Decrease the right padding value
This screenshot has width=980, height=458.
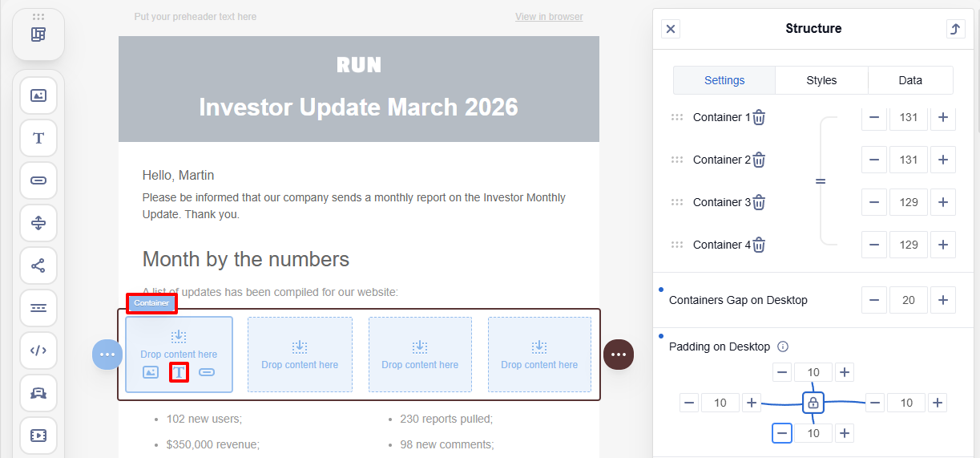click(875, 403)
